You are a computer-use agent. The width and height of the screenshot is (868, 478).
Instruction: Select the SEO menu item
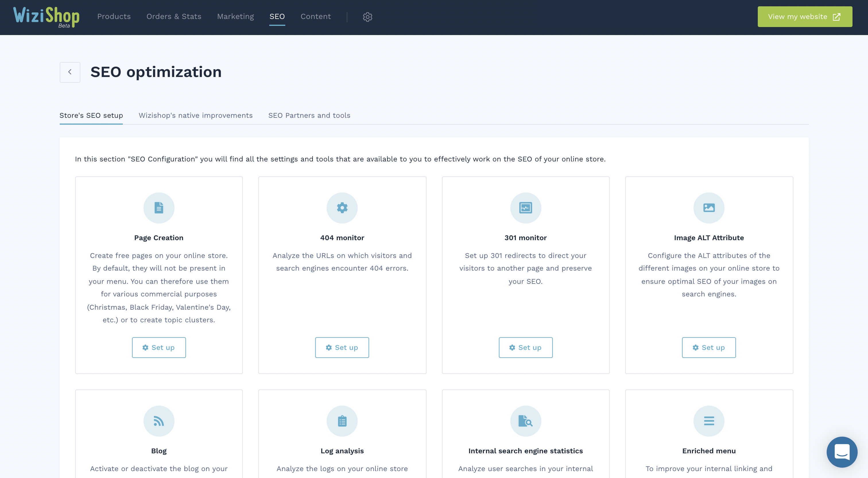pos(277,17)
